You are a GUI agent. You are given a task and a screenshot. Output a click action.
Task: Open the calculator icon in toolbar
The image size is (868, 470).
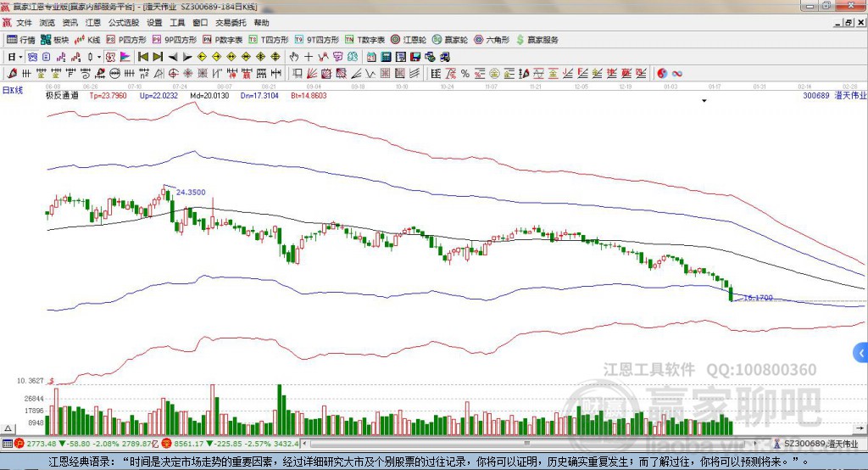pos(387,57)
